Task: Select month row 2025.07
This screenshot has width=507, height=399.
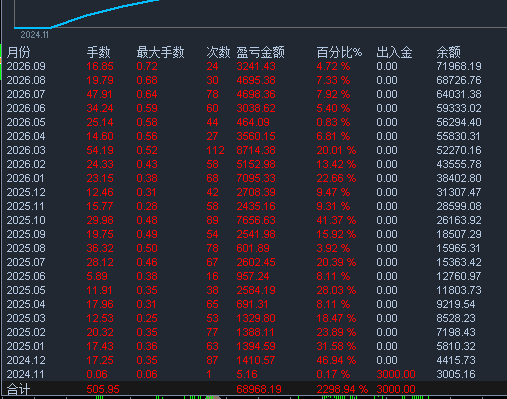Action: click(253, 262)
